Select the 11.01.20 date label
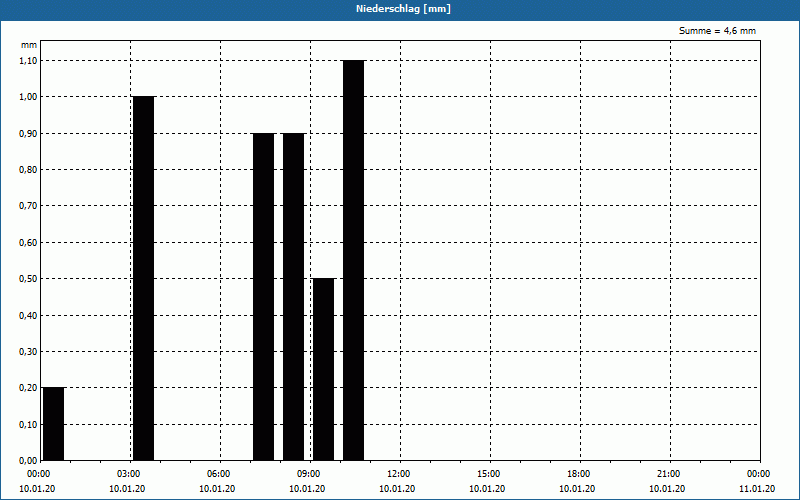This screenshot has height=500, width=800. tap(757, 489)
